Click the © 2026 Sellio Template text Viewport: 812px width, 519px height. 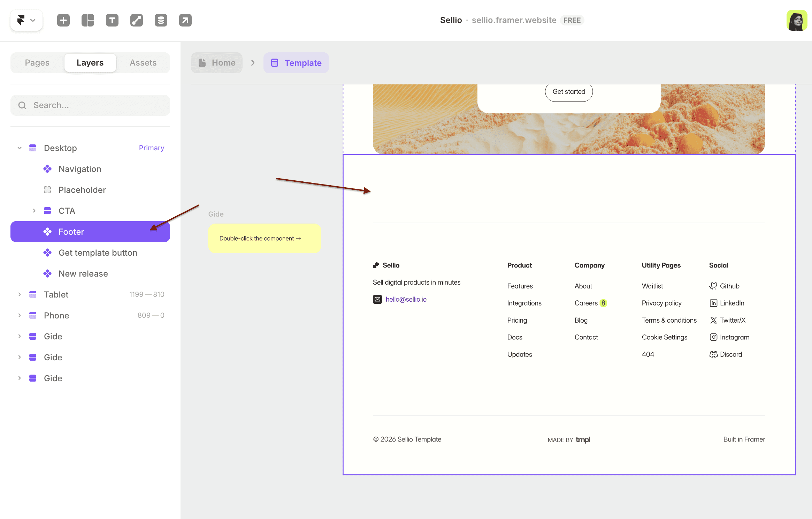pyautogui.click(x=407, y=439)
